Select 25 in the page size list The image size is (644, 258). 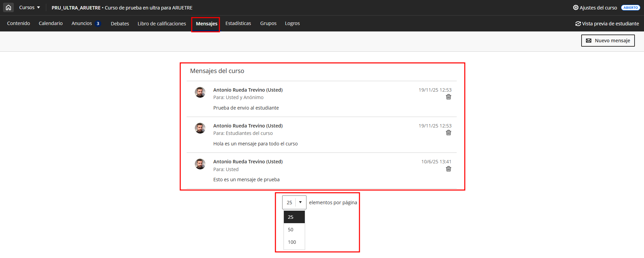click(x=291, y=217)
